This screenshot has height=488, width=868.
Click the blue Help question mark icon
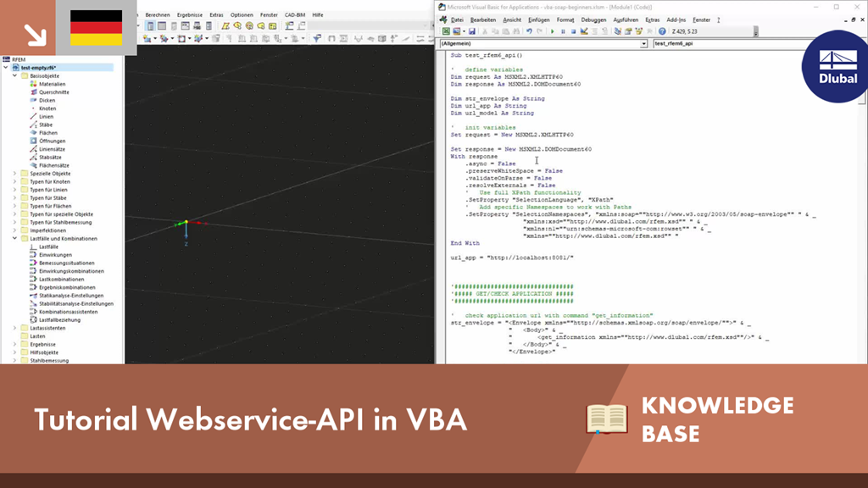pos(662,31)
